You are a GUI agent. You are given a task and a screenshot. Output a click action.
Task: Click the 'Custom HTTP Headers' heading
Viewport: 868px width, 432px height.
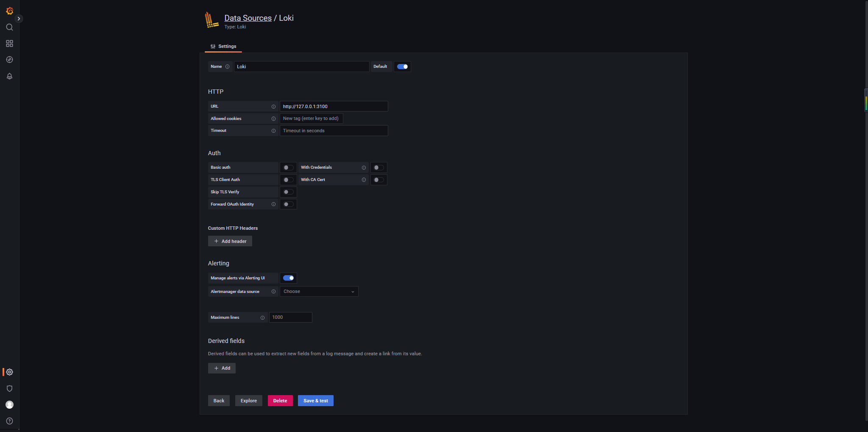coord(233,228)
